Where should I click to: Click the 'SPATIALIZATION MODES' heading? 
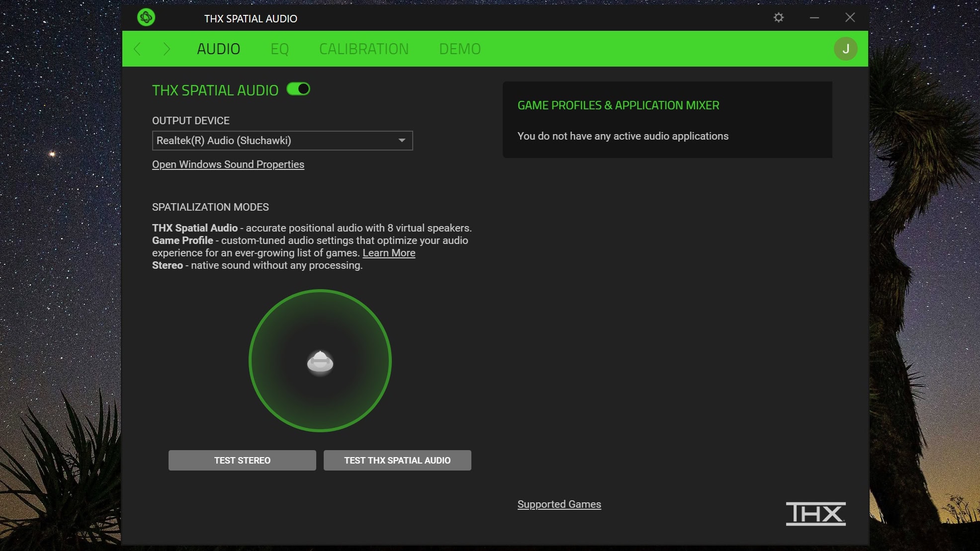pyautogui.click(x=210, y=207)
